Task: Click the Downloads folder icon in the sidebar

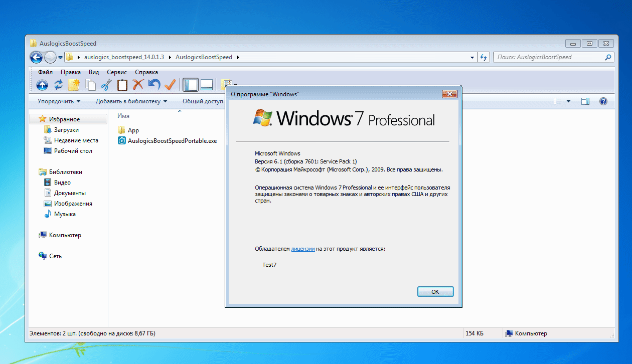Action: click(48, 130)
